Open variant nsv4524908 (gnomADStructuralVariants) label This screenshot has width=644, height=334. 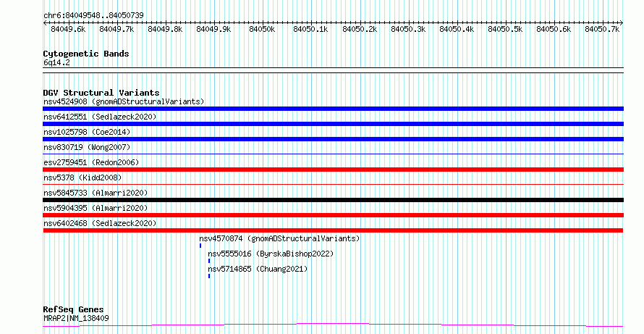[x=124, y=101]
